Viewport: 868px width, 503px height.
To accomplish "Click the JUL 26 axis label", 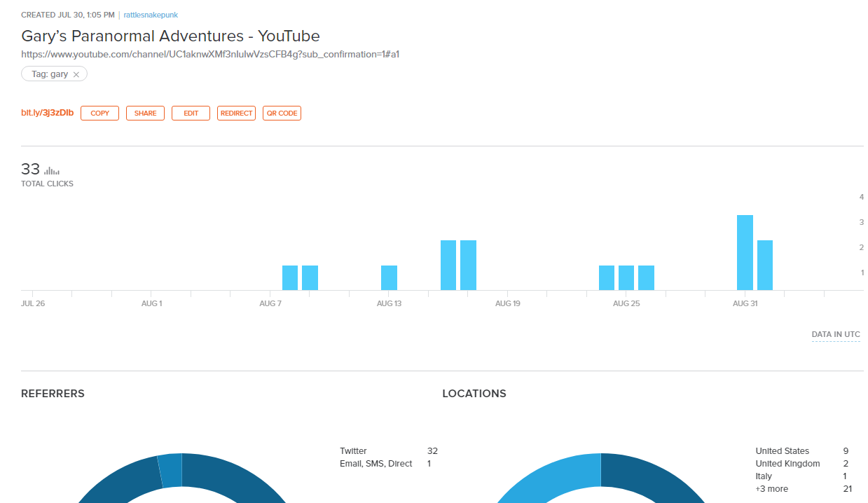I will [x=33, y=304].
